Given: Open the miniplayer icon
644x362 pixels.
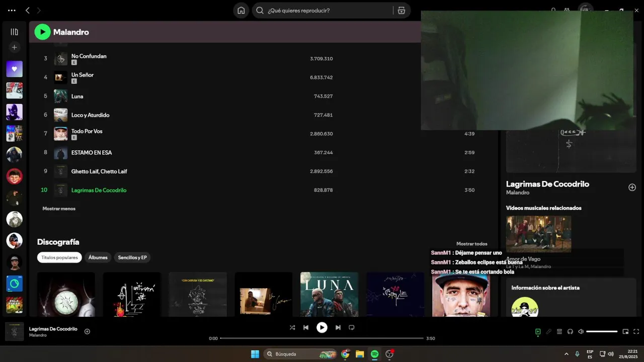Looking at the screenshot, I should coord(625,332).
